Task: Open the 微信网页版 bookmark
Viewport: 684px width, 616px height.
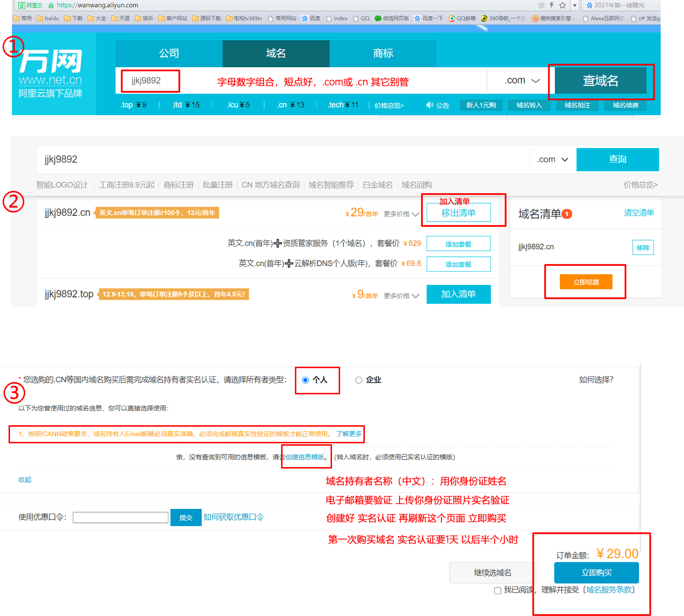Action: (391, 19)
